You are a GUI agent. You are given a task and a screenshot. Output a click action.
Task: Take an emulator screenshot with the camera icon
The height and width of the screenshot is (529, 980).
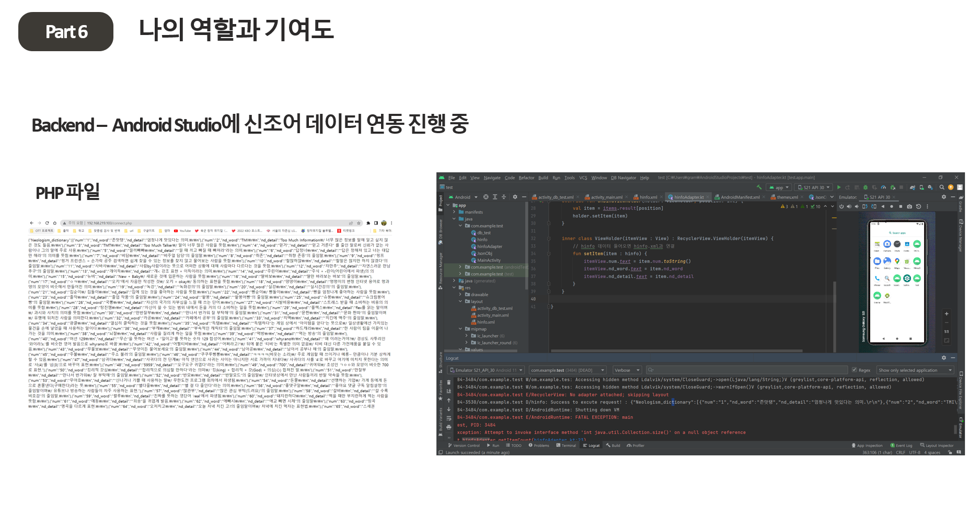tap(909, 207)
